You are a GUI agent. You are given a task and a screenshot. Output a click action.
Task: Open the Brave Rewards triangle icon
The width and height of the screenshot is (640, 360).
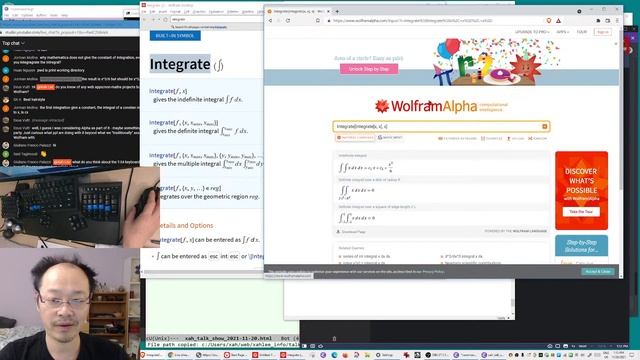pyautogui.click(x=558, y=20)
